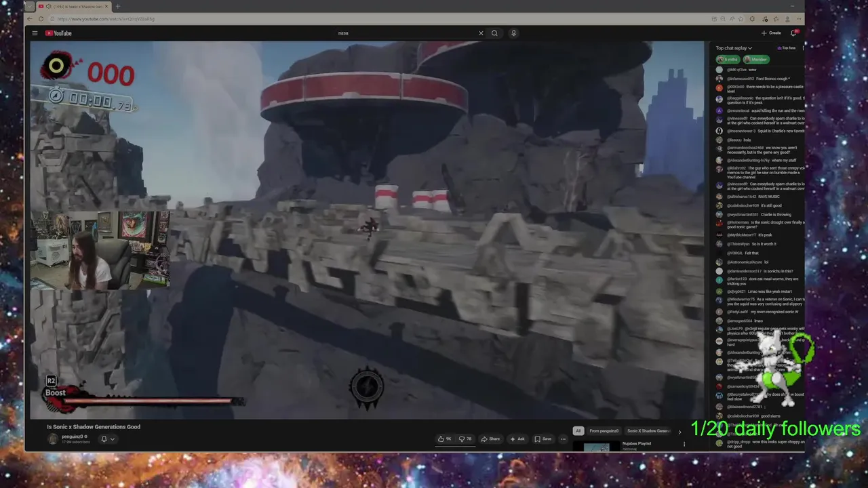Select the 'Member' chip in chat
The height and width of the screenshot is (488, 868).
pyautogui.click(x=755, y=60)
